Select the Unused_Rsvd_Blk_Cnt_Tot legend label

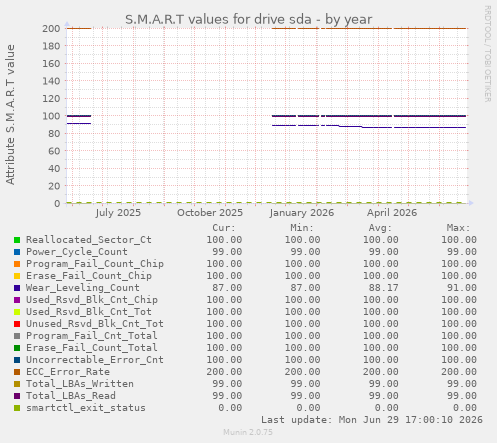coord(95,324)
